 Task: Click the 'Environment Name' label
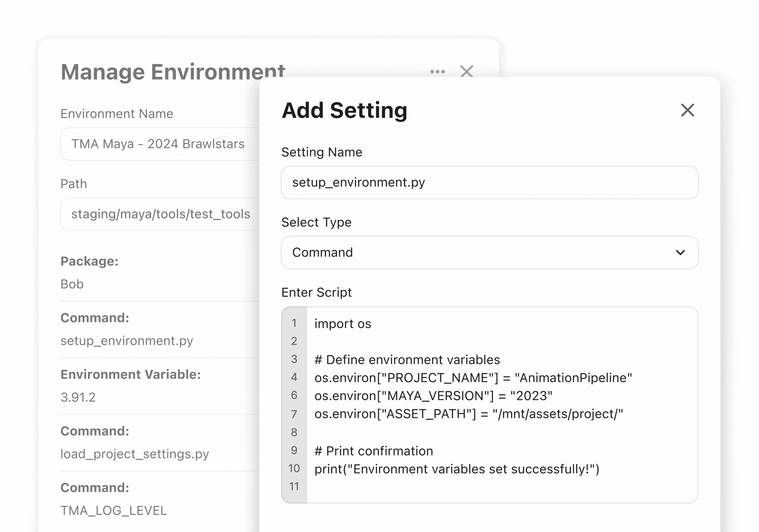[x=117, y=114]
